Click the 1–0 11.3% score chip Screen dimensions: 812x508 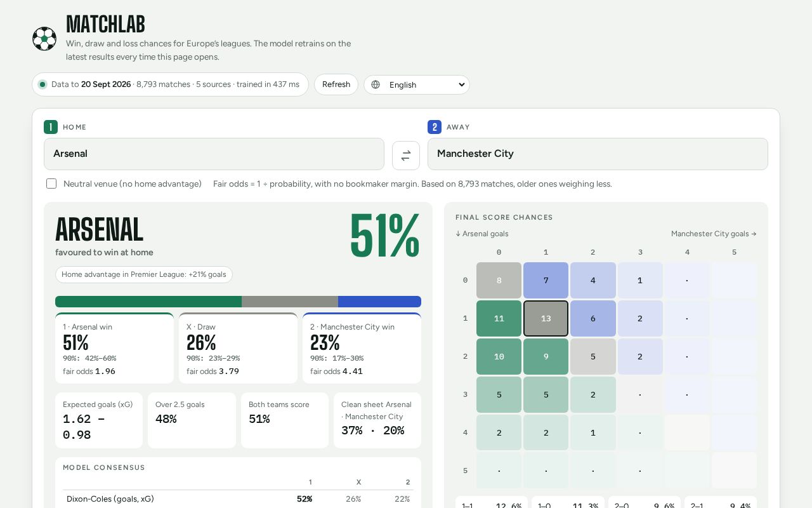(x=568, y=503)
